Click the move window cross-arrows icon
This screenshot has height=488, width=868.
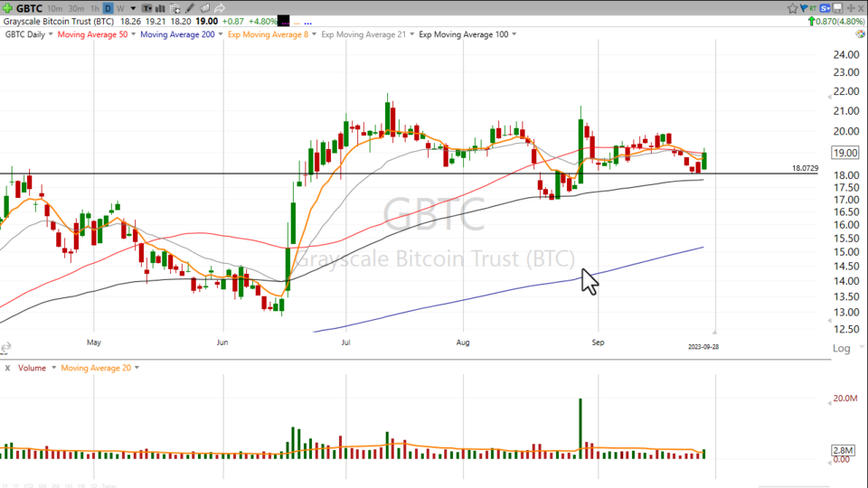point(850,8)
